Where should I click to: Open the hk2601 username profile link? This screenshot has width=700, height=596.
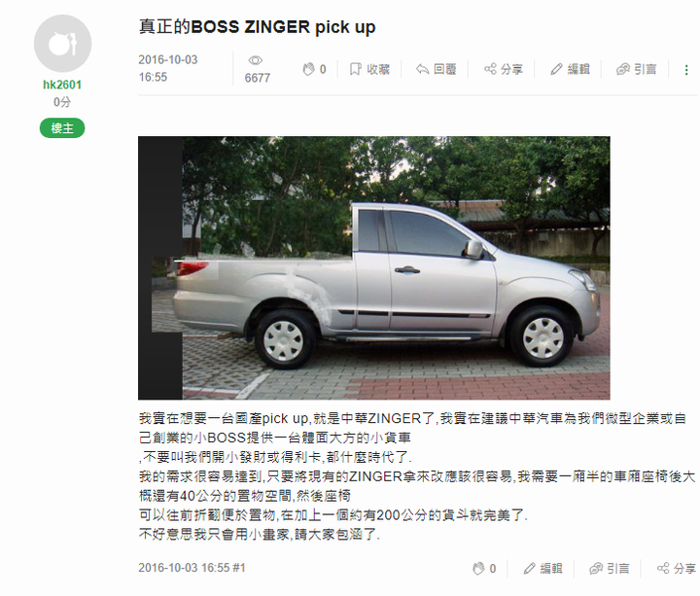click(62, 85)
